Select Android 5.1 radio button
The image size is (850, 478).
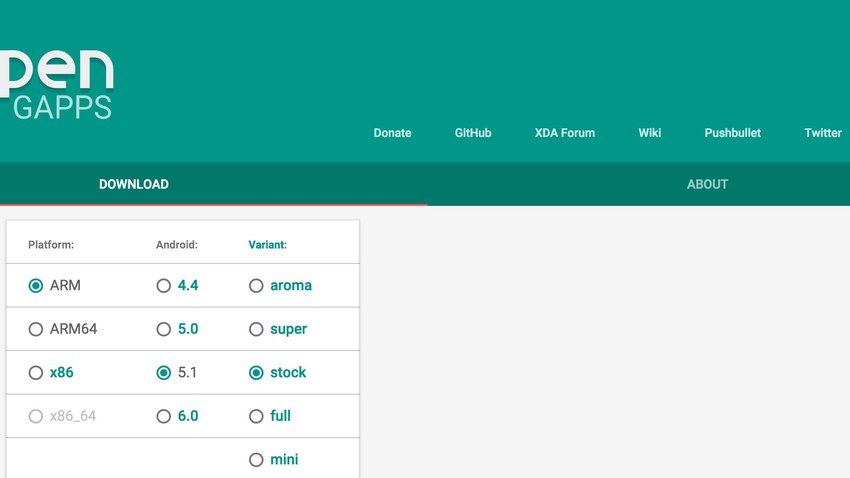pos(164,372)
